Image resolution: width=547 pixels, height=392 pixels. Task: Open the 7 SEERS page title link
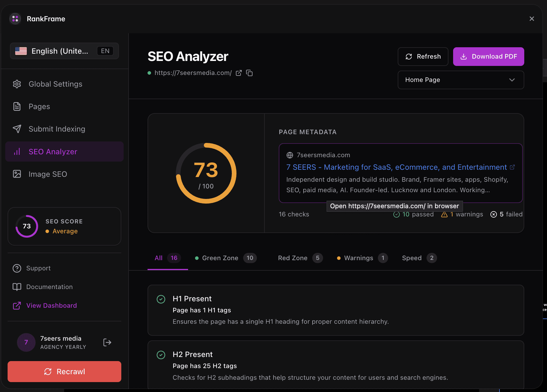397,167
